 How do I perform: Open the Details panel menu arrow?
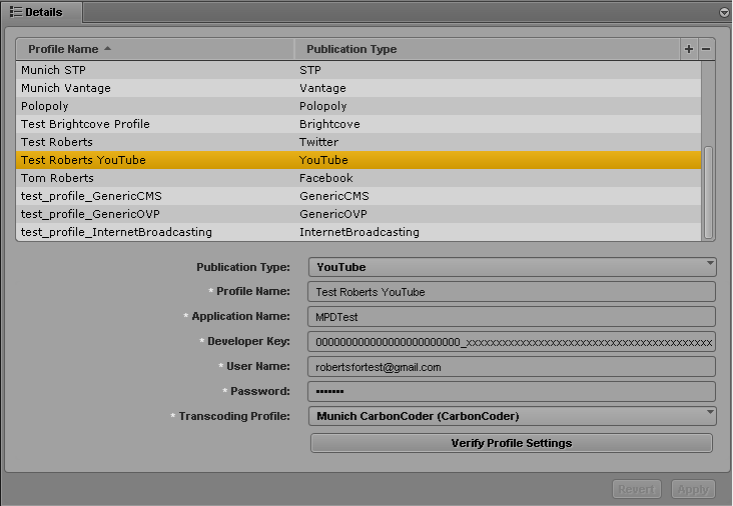pyautogui.click(x=724, y=12)
